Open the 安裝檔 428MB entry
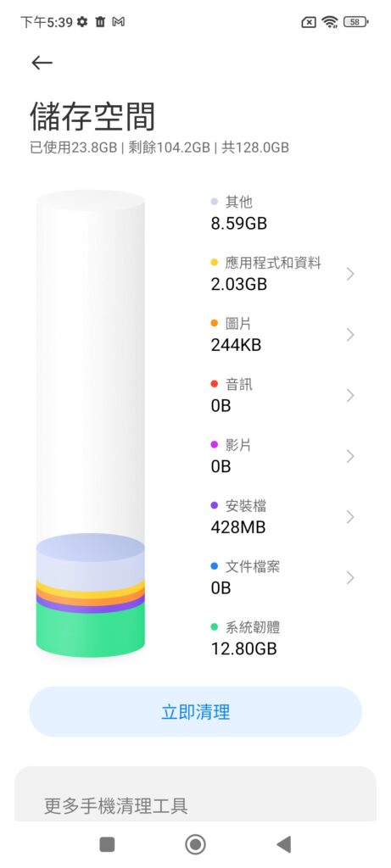 tap(282, 517)
